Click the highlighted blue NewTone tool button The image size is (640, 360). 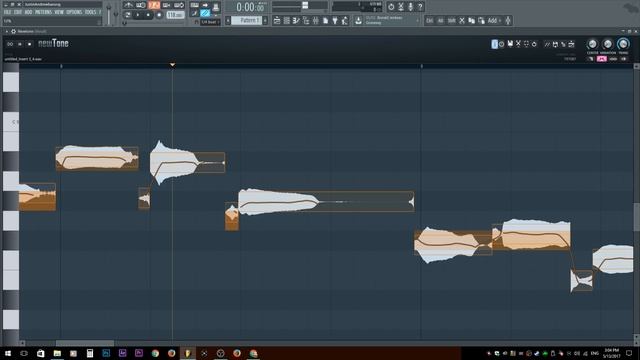coord(494,44)
